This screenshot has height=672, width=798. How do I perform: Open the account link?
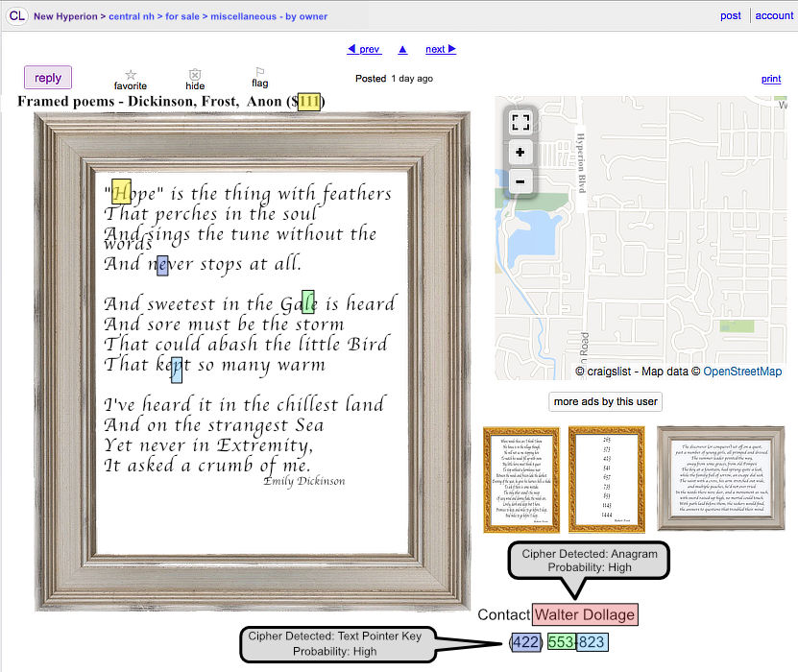pos(774,15)
